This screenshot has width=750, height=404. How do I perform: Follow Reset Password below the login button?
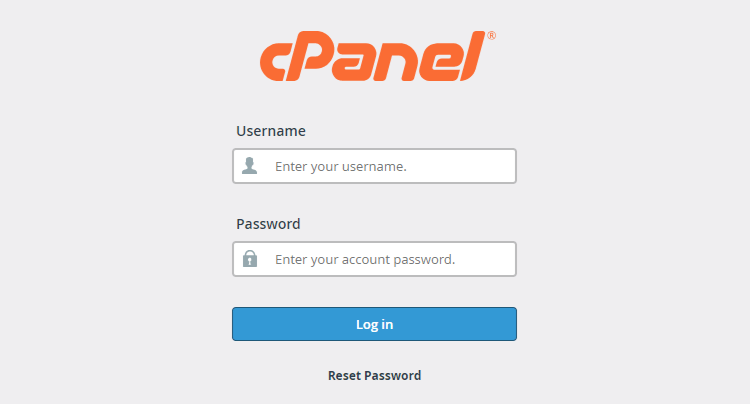(375, 375)
